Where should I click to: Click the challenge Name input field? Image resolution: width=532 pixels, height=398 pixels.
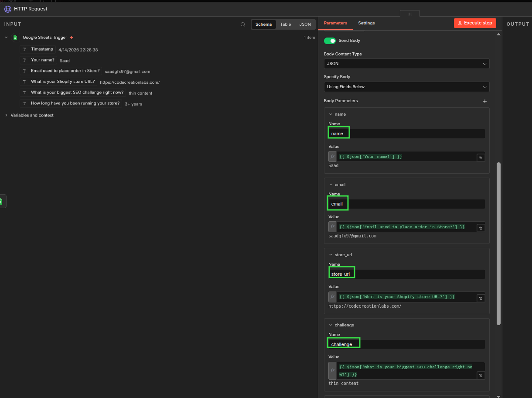coord(406,344)
